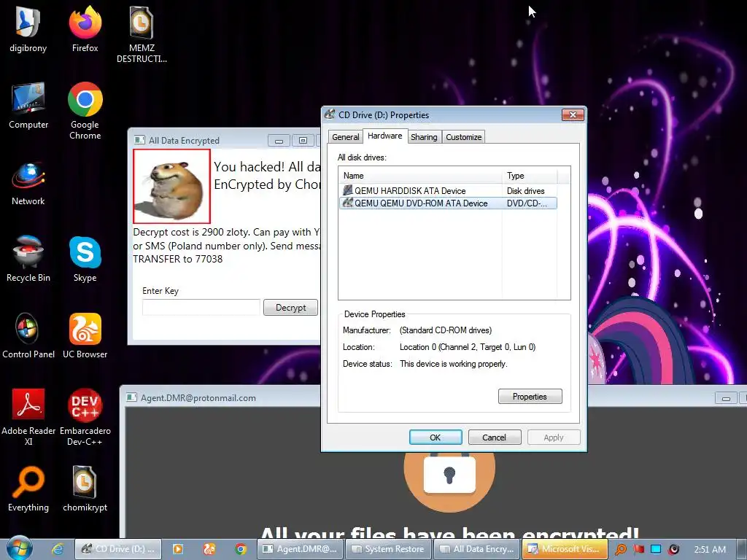Click the Windows Start orb

tap(20, 548)
